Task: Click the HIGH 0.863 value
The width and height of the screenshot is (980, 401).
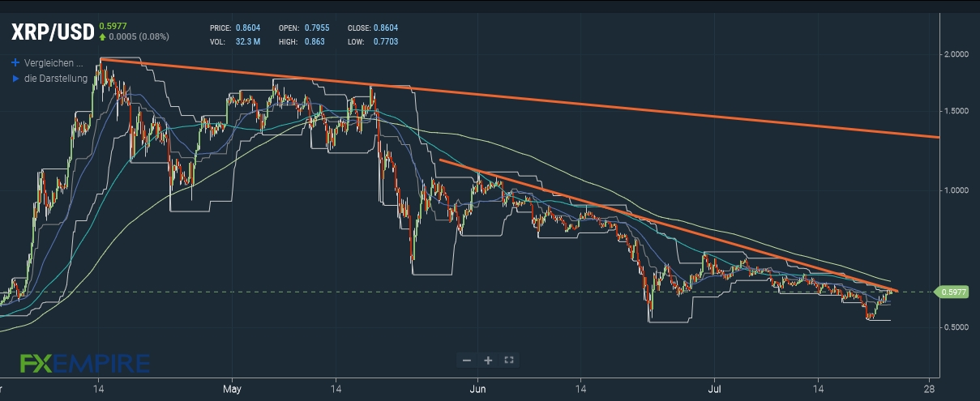Action: tap(314, 41)
